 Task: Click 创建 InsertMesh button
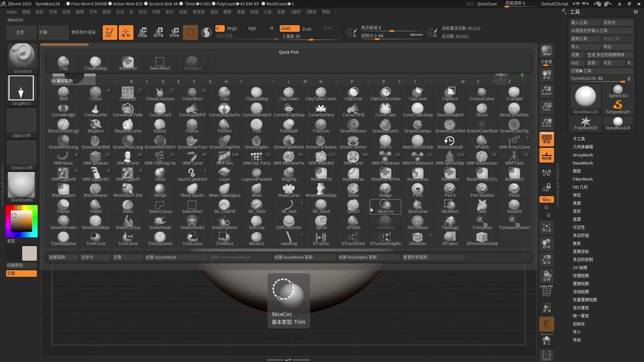point(176,257)
